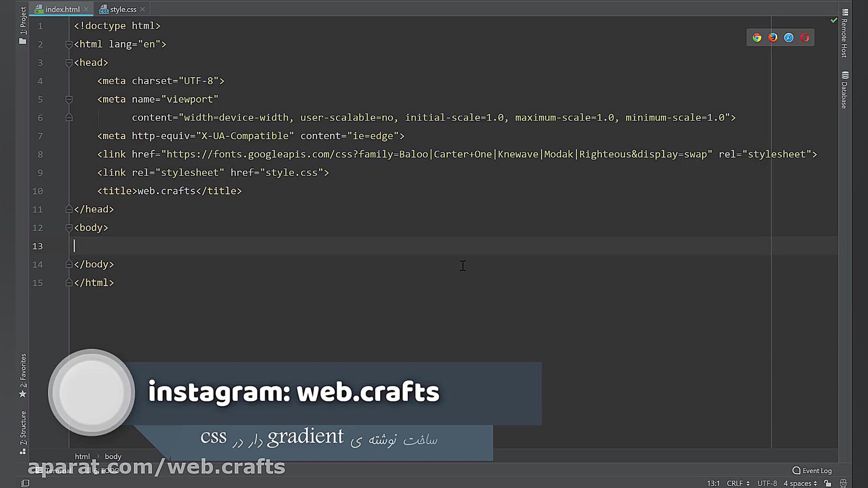The width and height of the screenshot is (868, 488).
Task: Open the Remote Host panel
Action: coord(844,33)
